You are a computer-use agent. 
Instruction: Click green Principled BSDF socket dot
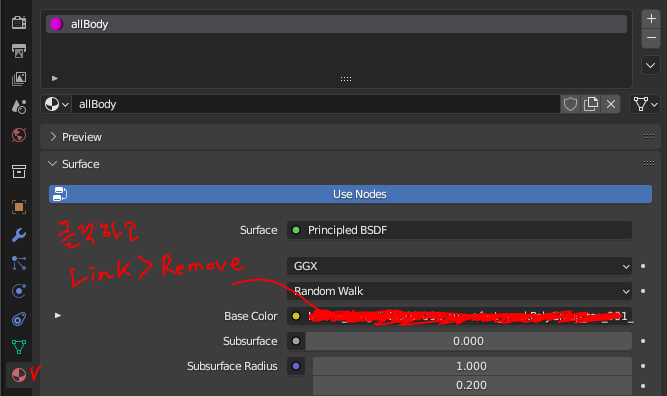tap(296, 230)
